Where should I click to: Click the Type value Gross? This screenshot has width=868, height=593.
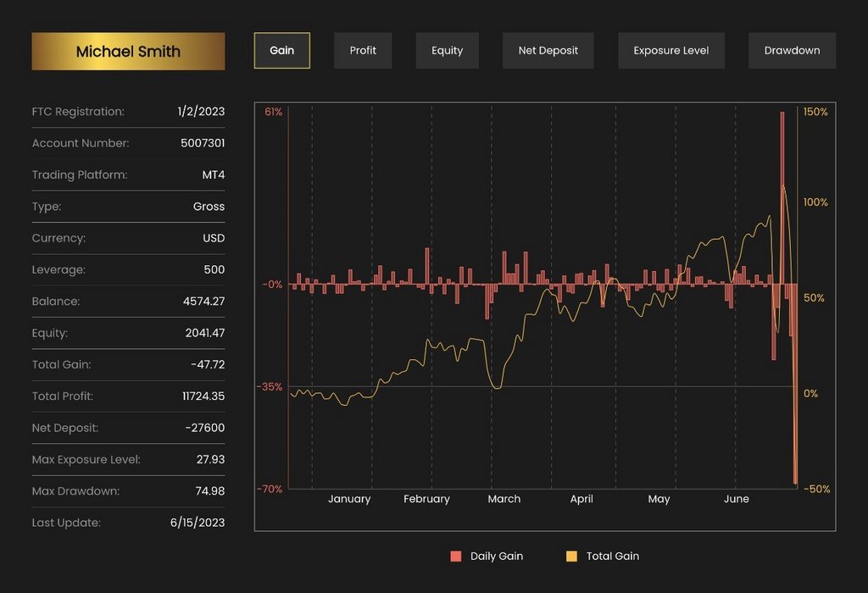[x=209, y=207]
